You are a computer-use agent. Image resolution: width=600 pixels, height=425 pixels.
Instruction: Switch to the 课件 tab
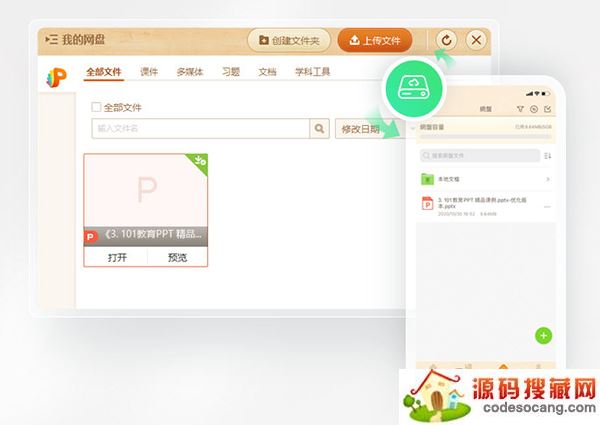click(x=149, y=72)
